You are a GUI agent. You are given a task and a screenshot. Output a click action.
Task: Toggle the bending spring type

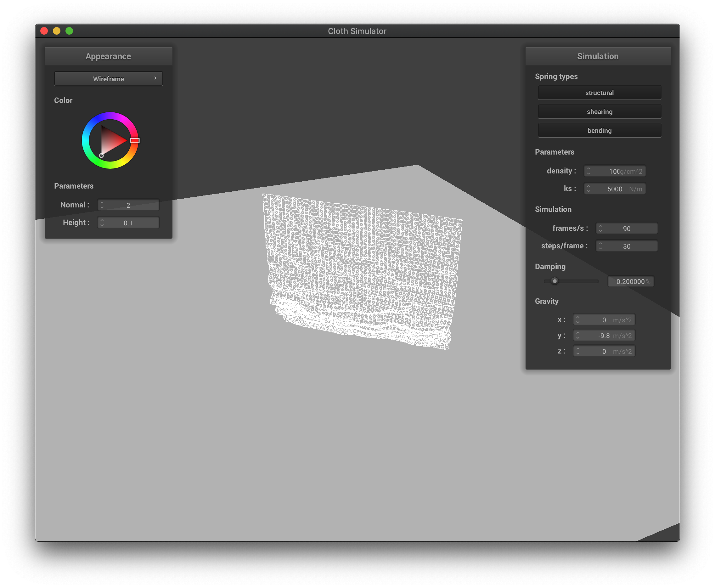pyautogui.click(x=599, y=130)
